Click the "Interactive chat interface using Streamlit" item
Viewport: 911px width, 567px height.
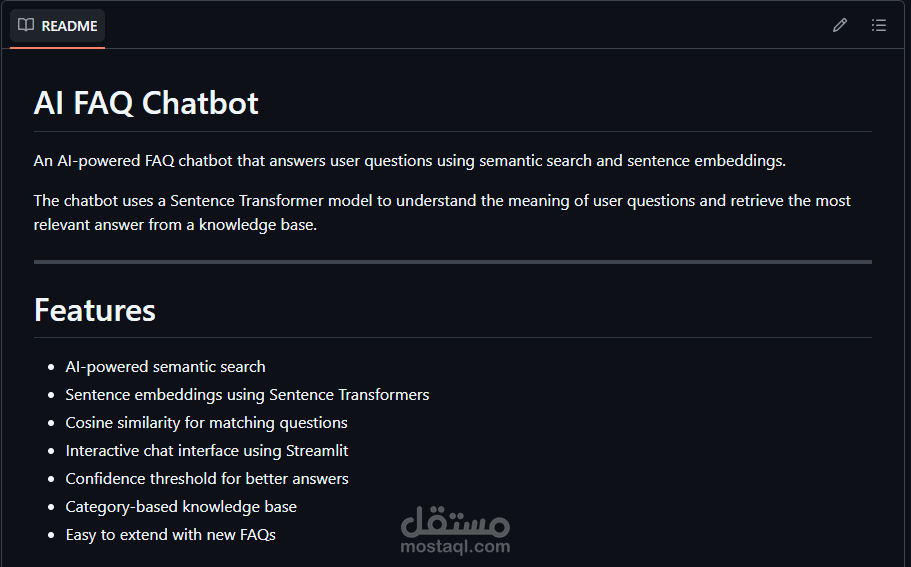point(207,451)
